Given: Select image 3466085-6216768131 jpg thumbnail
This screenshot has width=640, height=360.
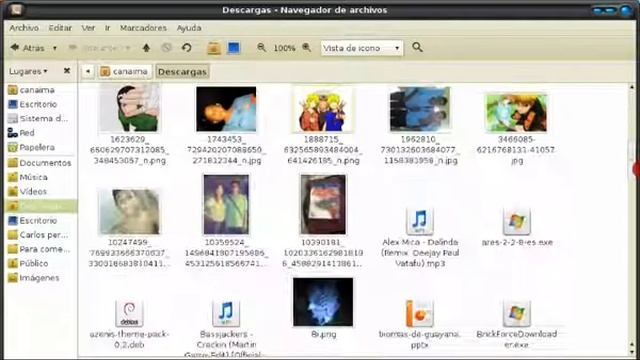Looking at the screenshot, I should [516, 113].
